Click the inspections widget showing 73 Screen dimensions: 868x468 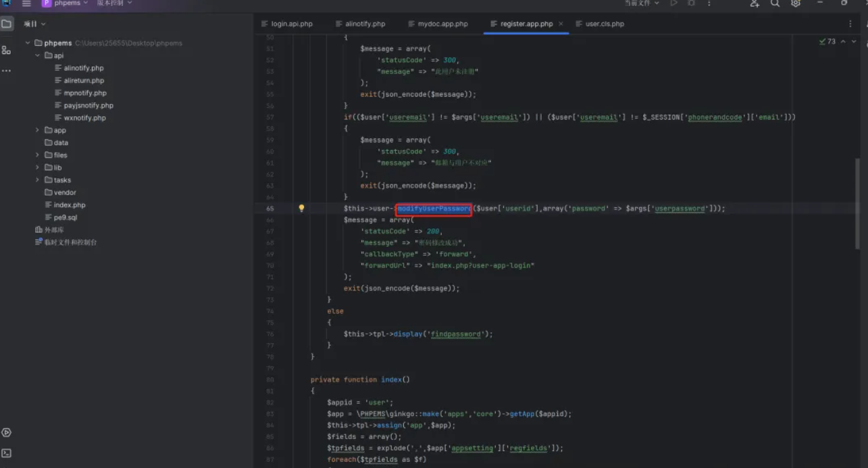coord(827,41)
